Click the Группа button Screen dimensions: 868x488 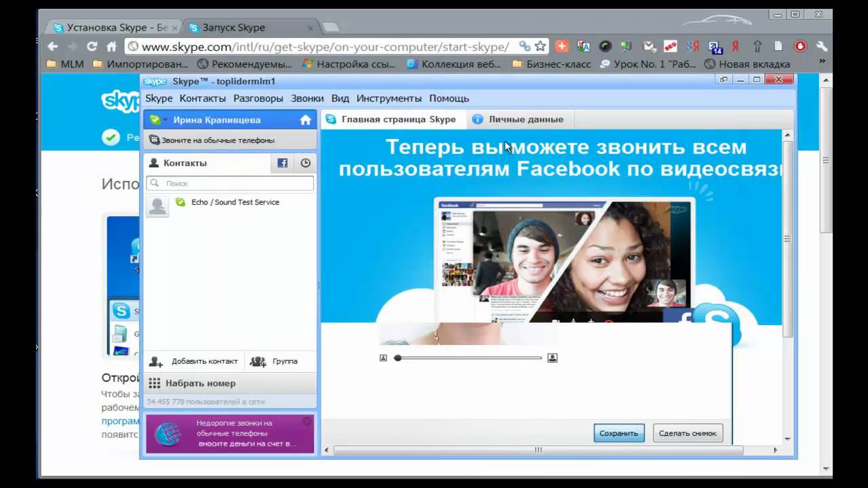[274, 361]
